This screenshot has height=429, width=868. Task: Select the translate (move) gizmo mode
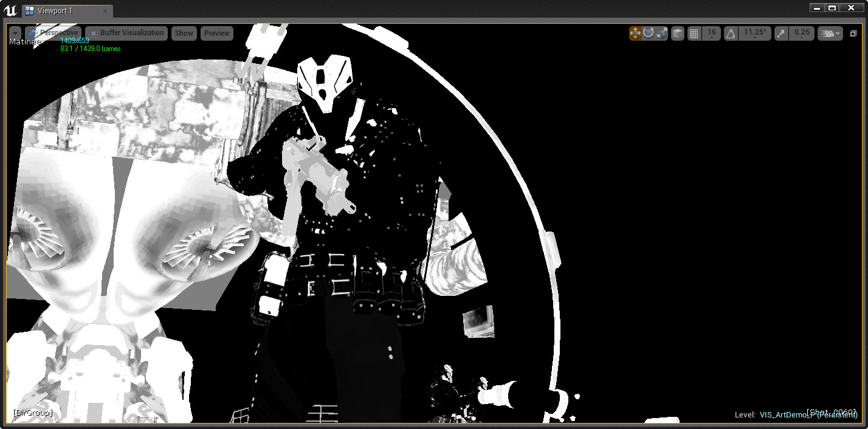coord(635,33)
